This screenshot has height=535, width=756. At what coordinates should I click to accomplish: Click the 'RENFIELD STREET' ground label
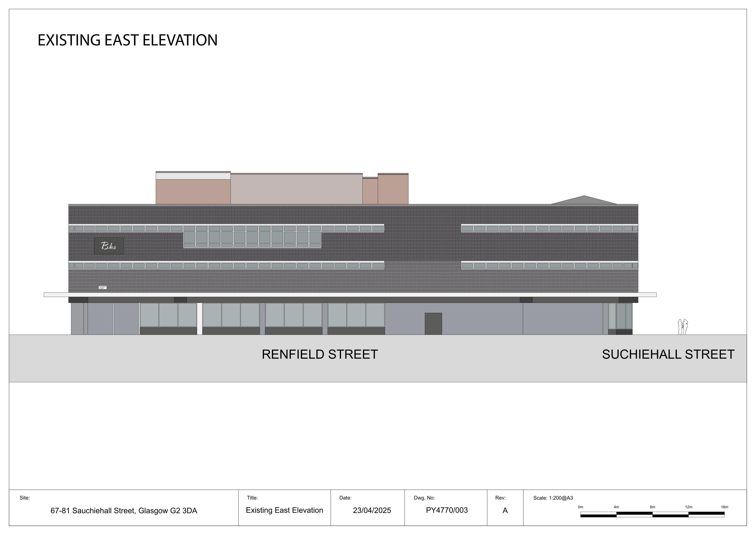tap(320, 354)
